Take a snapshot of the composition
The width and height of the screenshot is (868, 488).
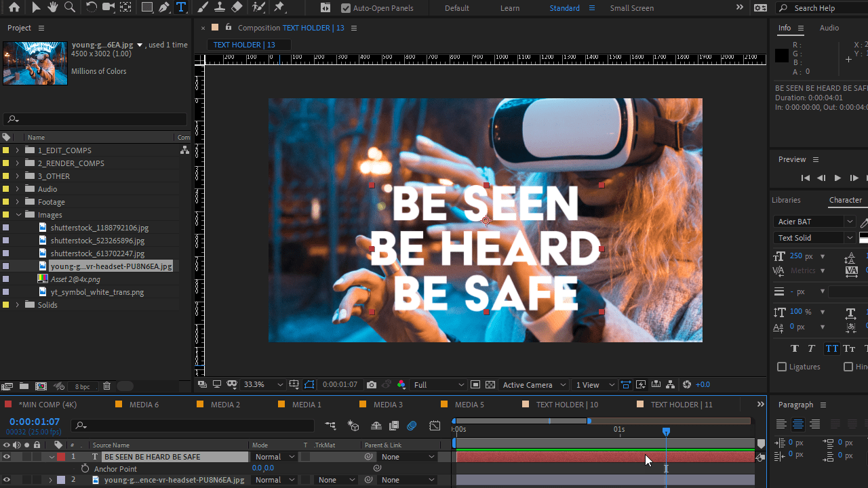[x=372, y=384]
